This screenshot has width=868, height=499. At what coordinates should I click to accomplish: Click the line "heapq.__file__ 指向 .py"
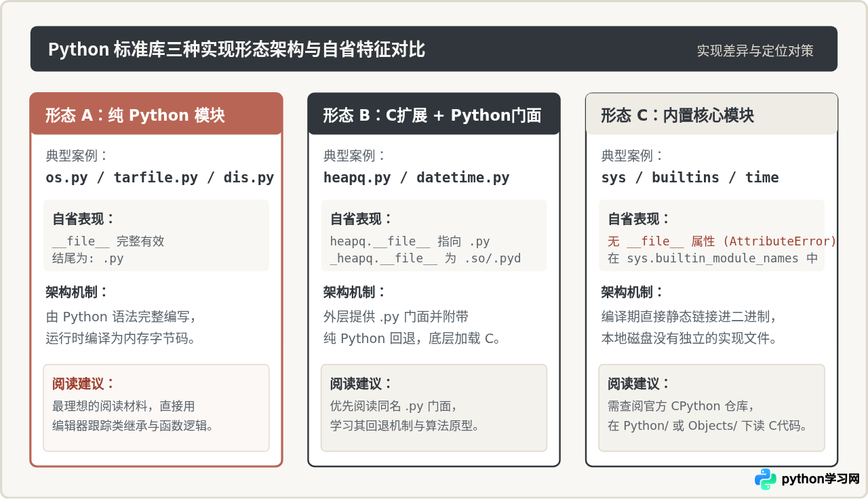[x=410, y=241]
